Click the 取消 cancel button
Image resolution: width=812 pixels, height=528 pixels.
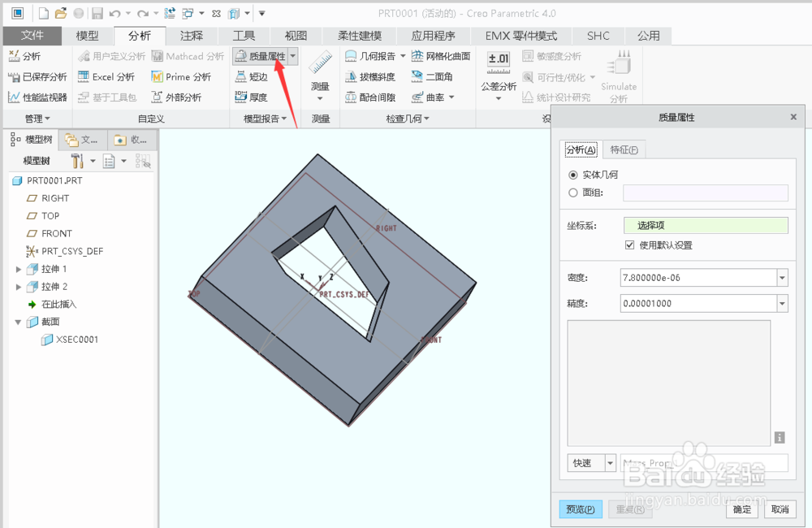pyautogui.click(x=780, y=509)
